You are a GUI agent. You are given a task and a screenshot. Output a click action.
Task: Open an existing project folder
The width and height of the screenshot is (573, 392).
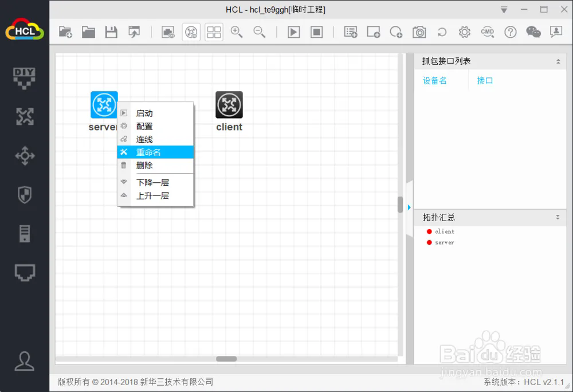(88, 32)
